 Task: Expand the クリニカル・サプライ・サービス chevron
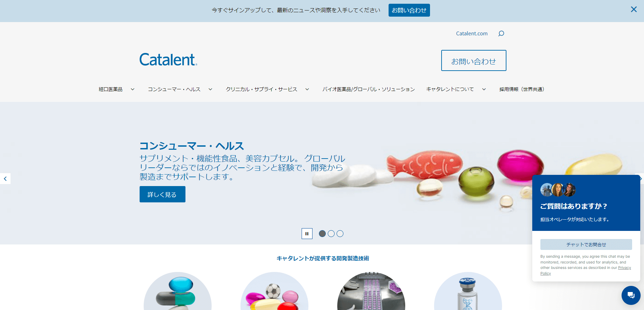(307, 89)
